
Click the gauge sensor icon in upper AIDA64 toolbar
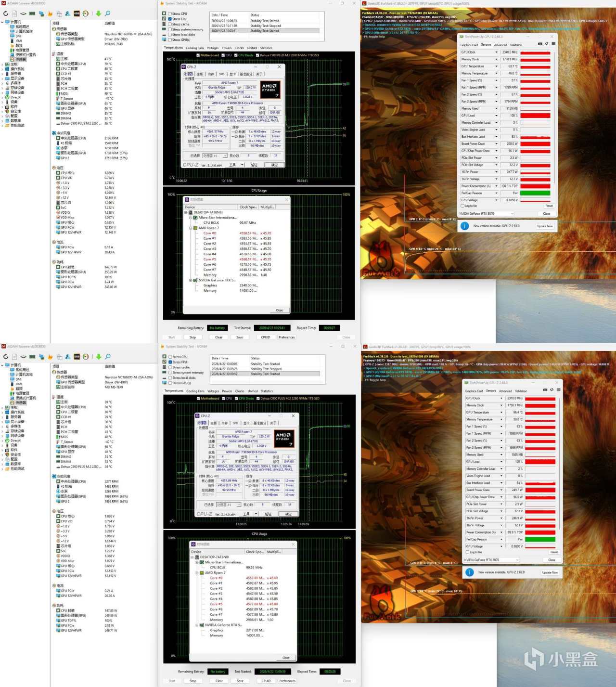85,13
